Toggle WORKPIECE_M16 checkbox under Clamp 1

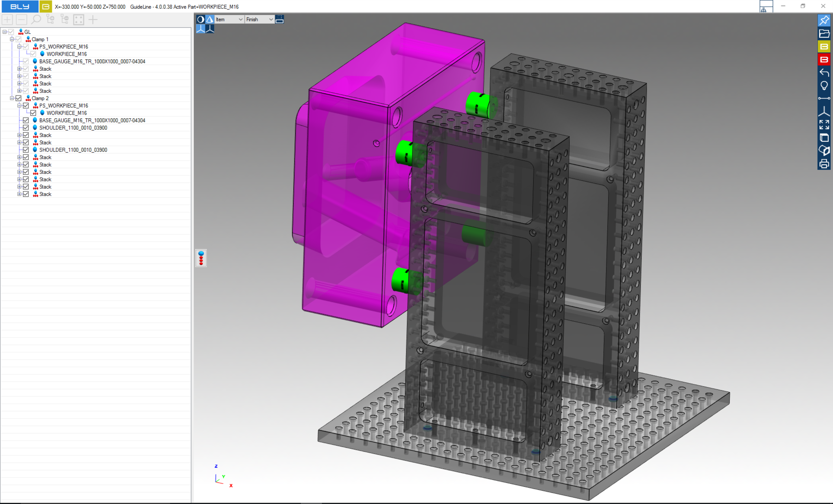point(34,54)
